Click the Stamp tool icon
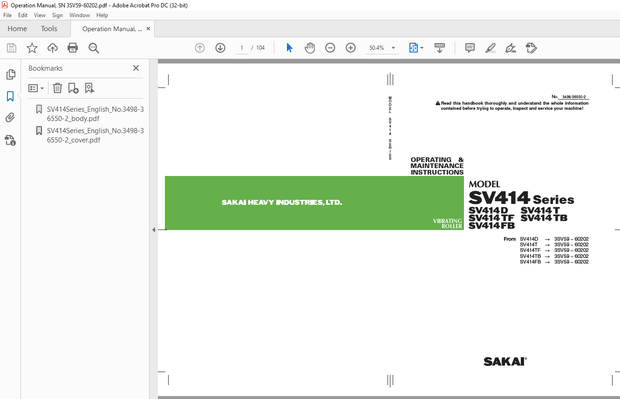This screenshot has height=399, width=620. (531, 48)
